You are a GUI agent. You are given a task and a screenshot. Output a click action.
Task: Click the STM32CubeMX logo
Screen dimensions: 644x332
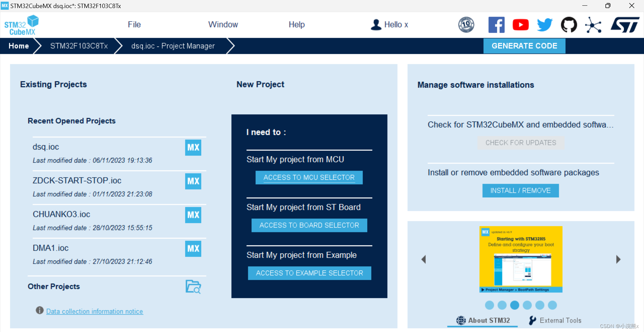pyautogui.click(x=21, y=25)
